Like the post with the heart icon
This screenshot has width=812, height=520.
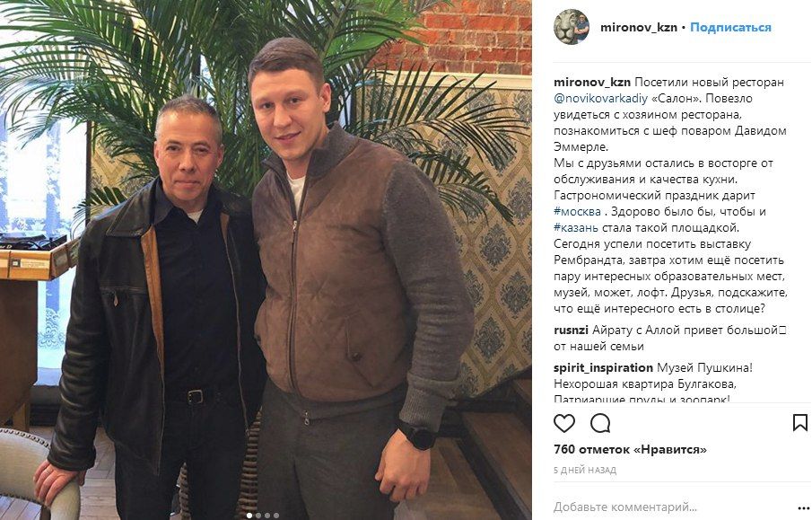click(564, 423)
